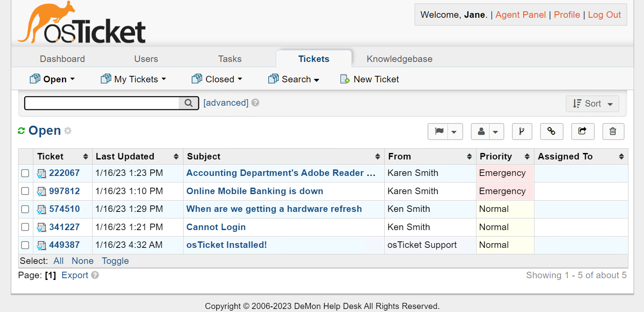Screen dimensions: 644x312
Task: Click the merge tickets branch icon
Action: [522, 131]
